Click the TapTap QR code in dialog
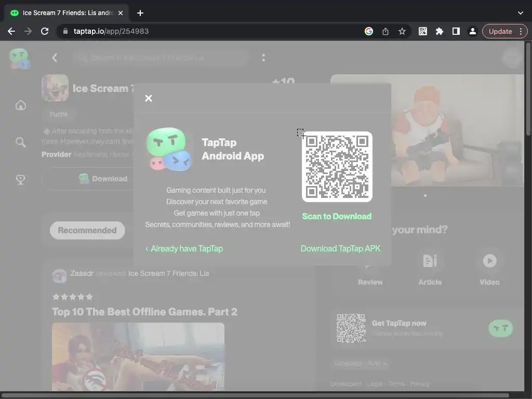The width and height of the screenshot is (532, 399). [x=337, y=167]
